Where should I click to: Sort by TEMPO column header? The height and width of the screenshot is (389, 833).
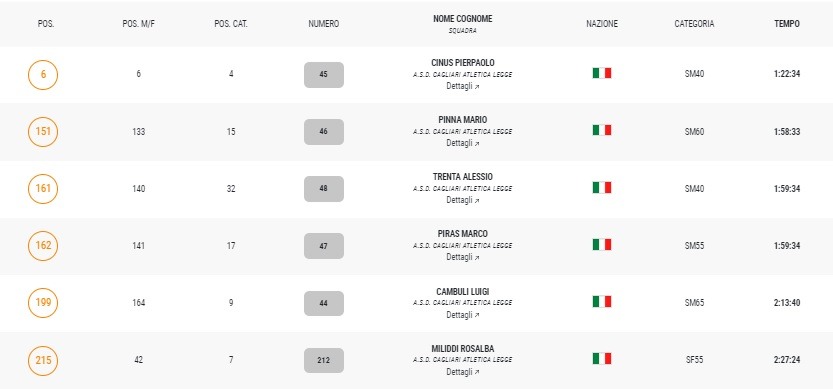click(787, 24)
